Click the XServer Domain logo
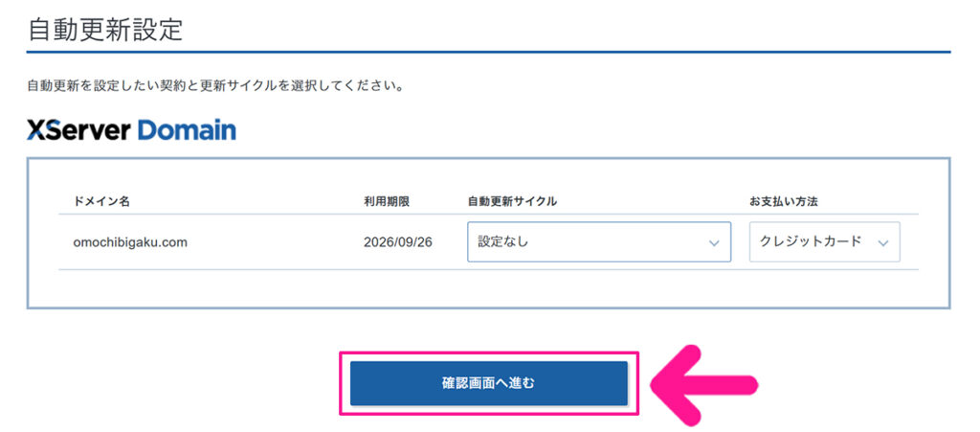The width and height of the screenshot is (980, 432). [x=132, y=130]
